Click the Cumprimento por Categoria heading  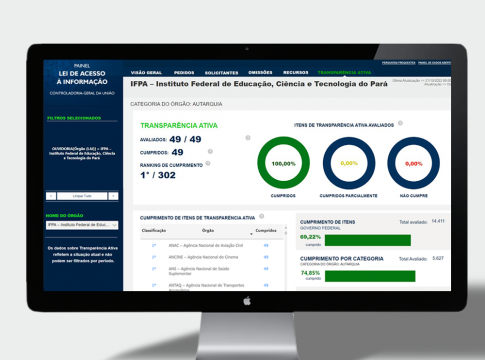click(x=342, y=259)
